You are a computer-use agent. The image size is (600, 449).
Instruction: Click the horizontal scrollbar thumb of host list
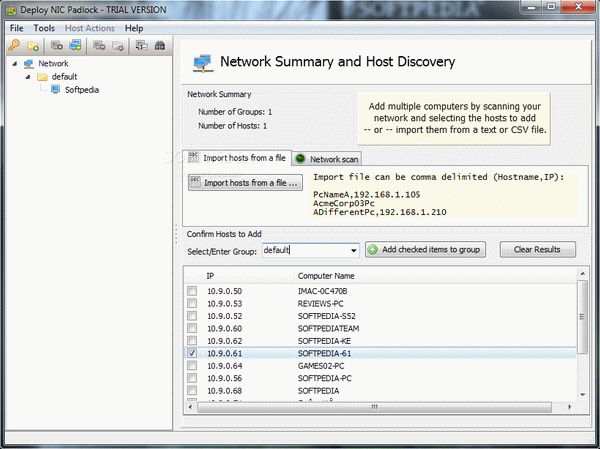(x=374, y=407)
